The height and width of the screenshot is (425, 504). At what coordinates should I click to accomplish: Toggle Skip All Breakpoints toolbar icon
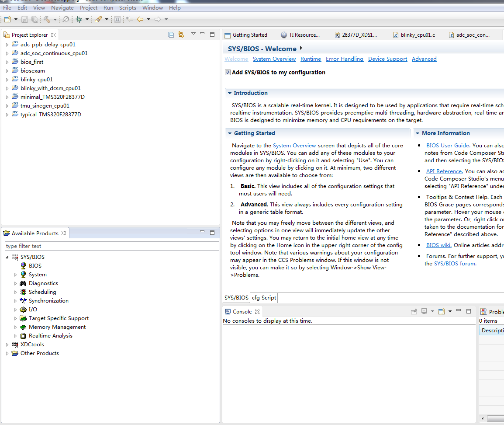[66, 19]
